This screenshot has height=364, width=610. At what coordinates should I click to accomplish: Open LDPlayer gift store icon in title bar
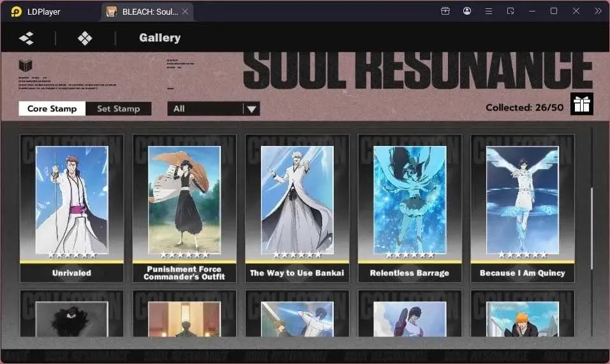click(445, 11)
